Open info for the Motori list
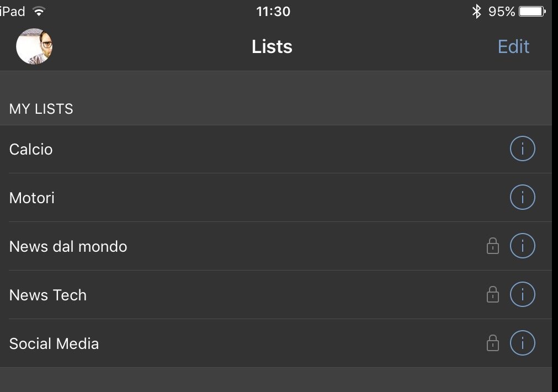Viewport: 558px width, 392px height. coord(523,197)
